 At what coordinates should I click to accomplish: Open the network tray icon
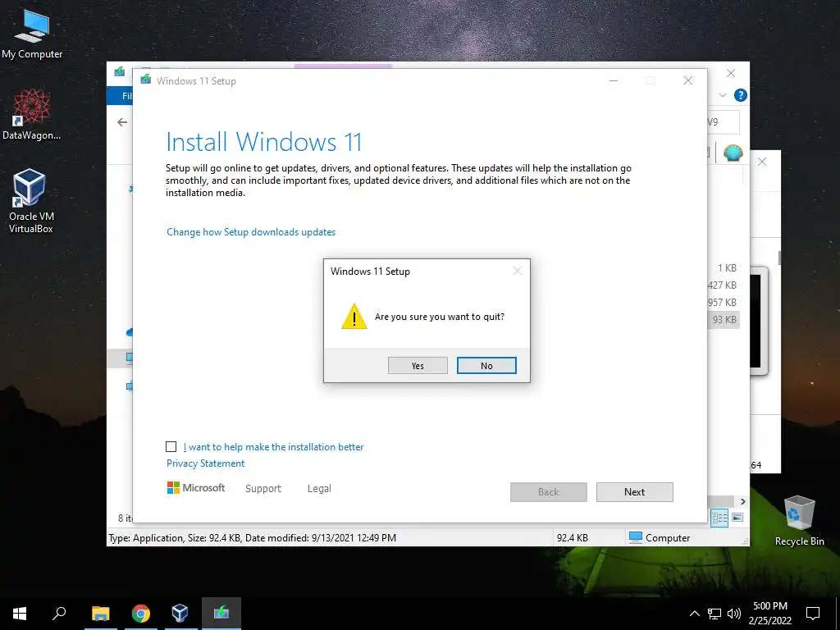click(x=714, y=614)
